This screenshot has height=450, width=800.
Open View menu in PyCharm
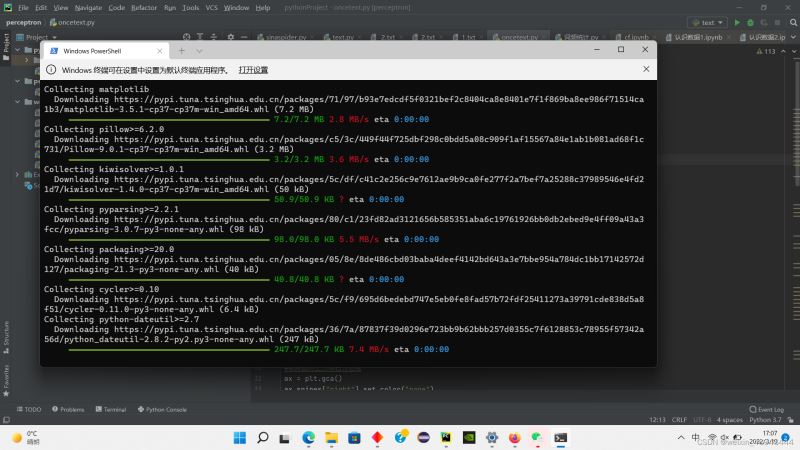click(61, 8)
